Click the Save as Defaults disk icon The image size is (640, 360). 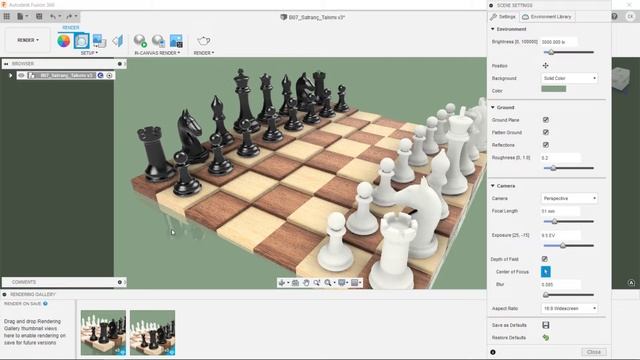click(545, 325)
